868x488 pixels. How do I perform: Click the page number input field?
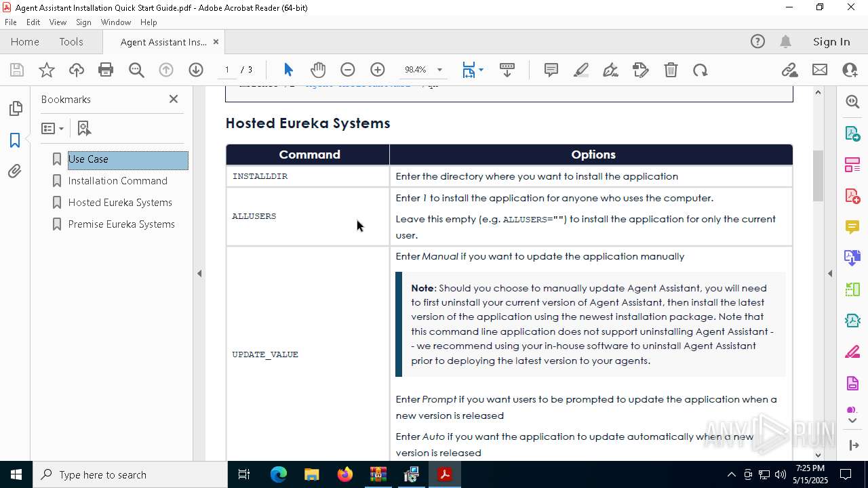[x=227, y=70]
